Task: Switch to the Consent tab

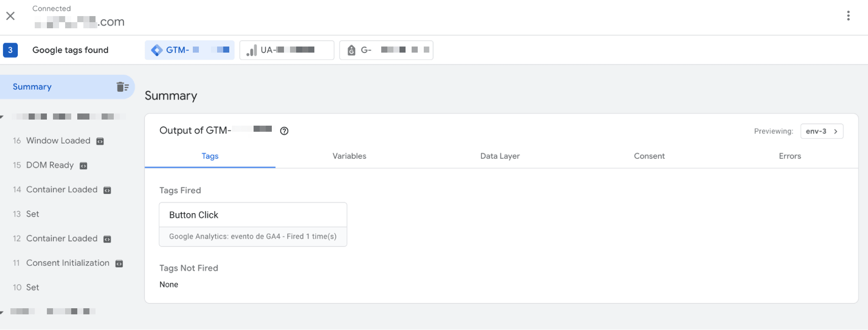Action: pyautogui.click(x=649, y=156)
